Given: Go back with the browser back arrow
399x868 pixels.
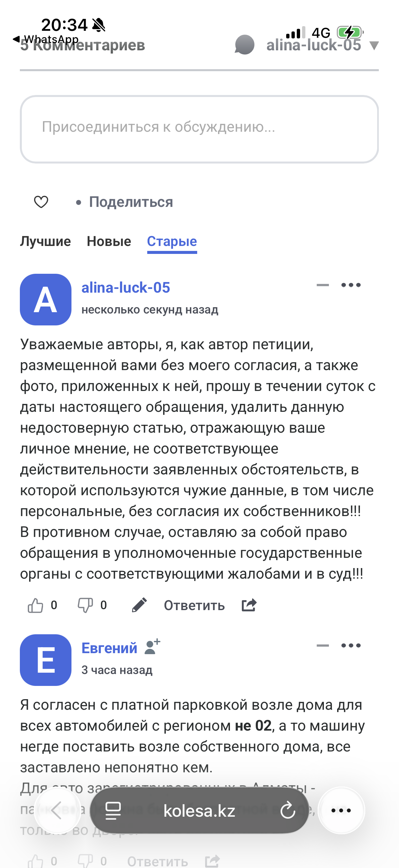Looking at the screenshot, I should (x=57, y=810).
